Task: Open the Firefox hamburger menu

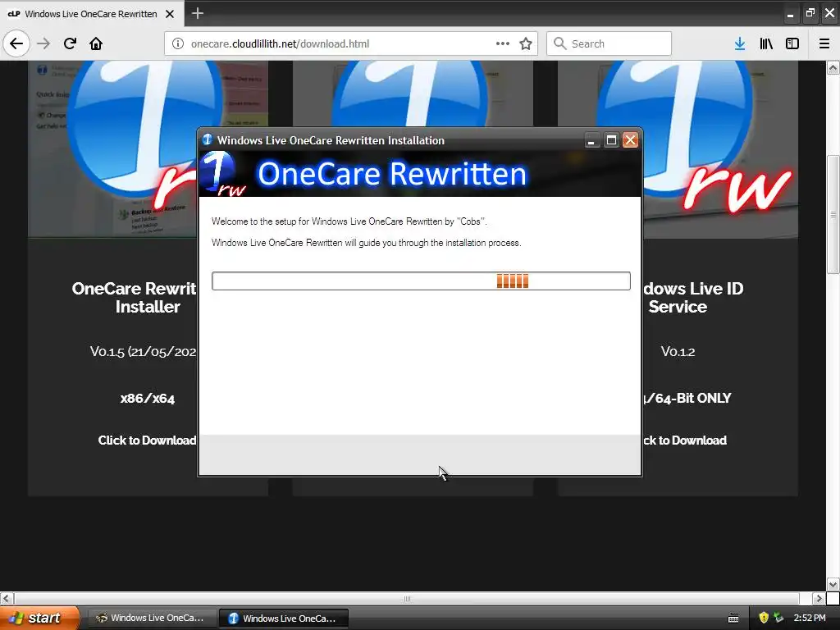Action: point(824,43)
